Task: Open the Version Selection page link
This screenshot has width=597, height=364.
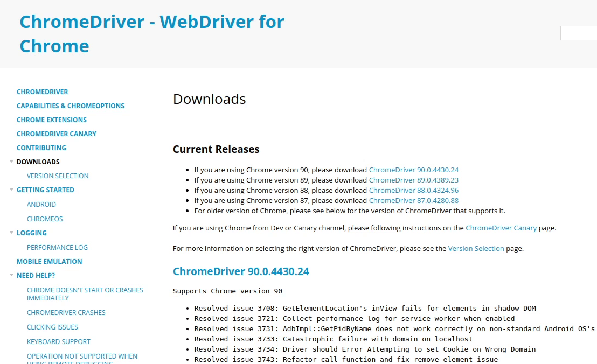Action: 476,248
